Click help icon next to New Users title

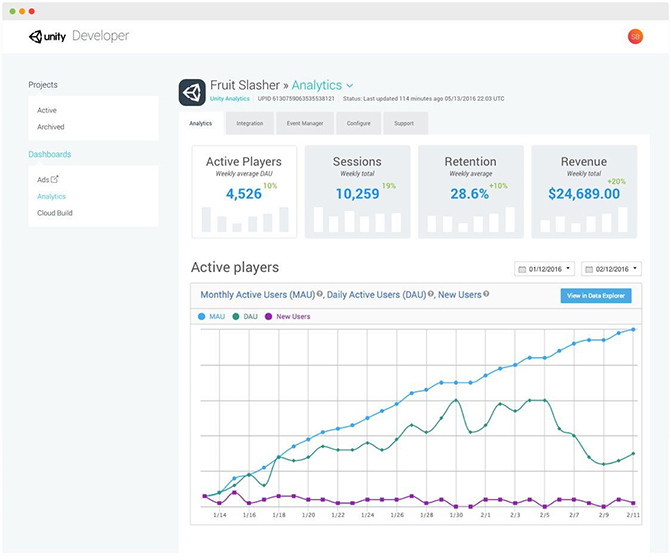click(486, 294)
